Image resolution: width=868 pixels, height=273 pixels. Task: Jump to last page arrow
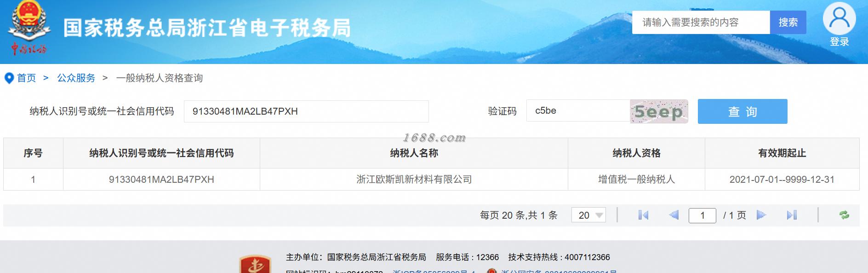792,215
